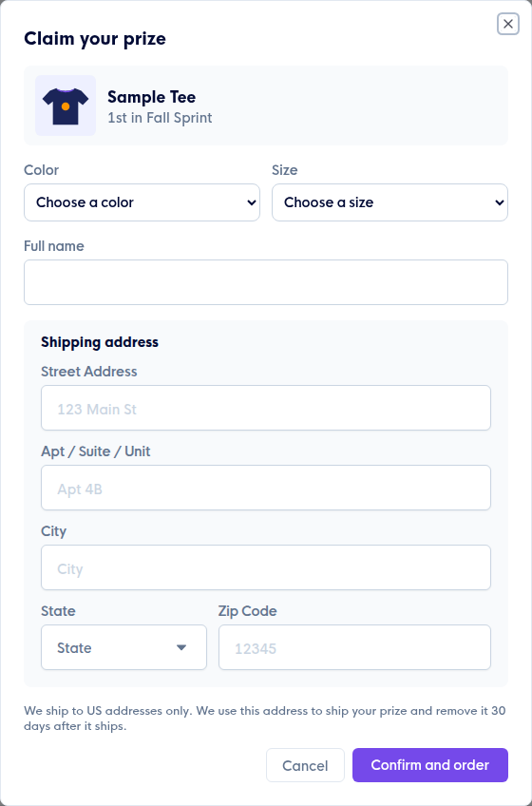Screen dimensions: 532x806
Task: Click Confirm and order button
Action: pos(430,765)
